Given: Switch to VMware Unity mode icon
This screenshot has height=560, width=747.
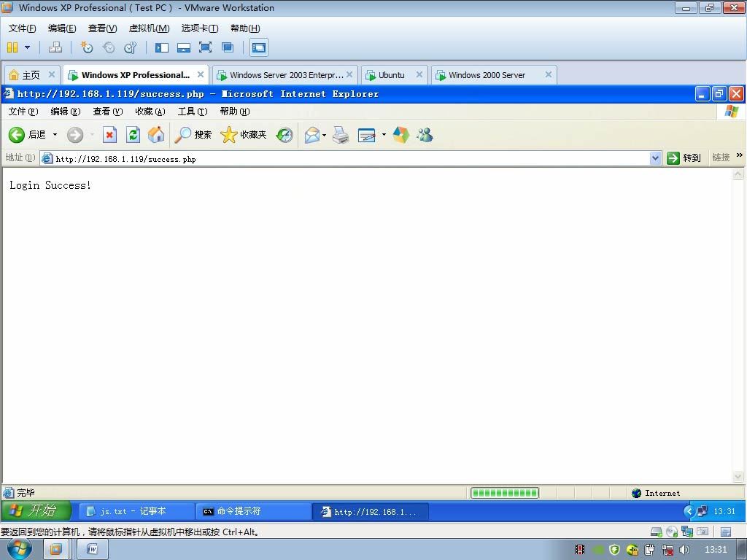Looking at the screenshot, I should pos(228,47).
